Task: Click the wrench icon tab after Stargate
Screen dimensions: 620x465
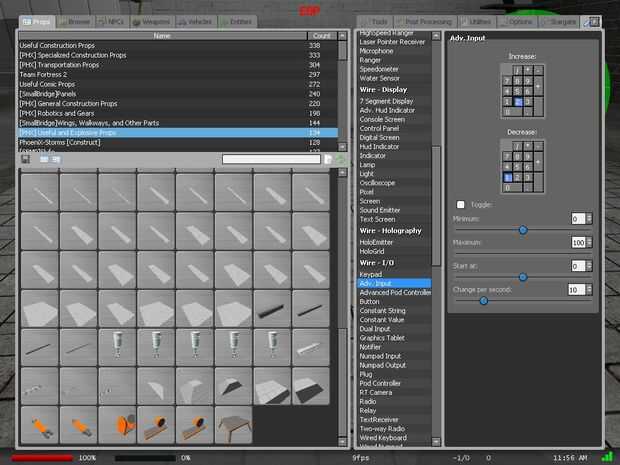Action: pos(592,21)
